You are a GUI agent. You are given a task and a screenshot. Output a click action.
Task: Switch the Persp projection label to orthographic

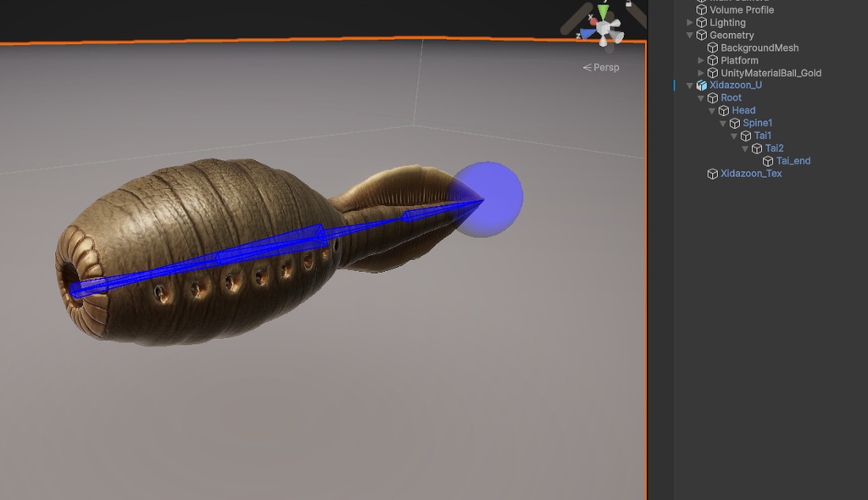601,68
